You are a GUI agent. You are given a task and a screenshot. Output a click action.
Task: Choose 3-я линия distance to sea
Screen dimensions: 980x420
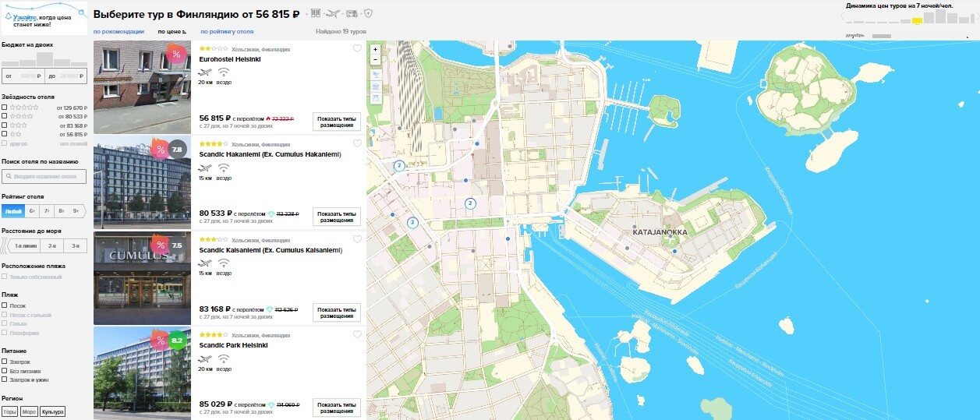coord(75,245)
